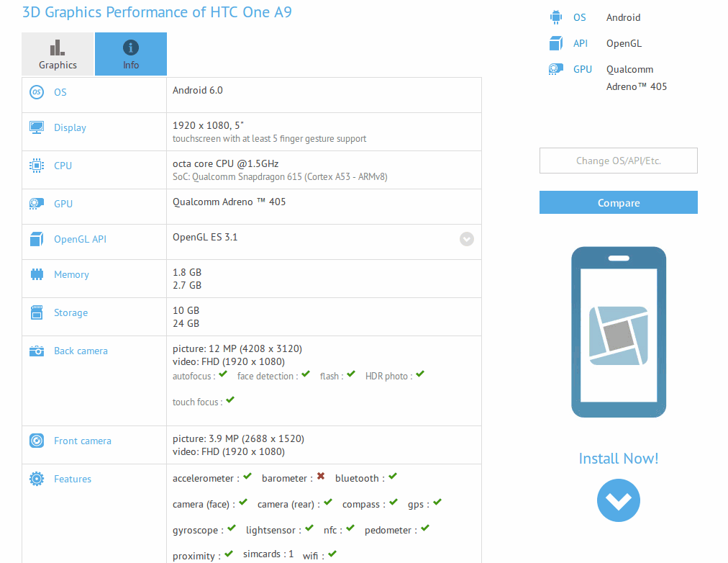Click the API cube icon in the sidebar
This screenshot has width=728, height=563.
(x=556, y=43)
